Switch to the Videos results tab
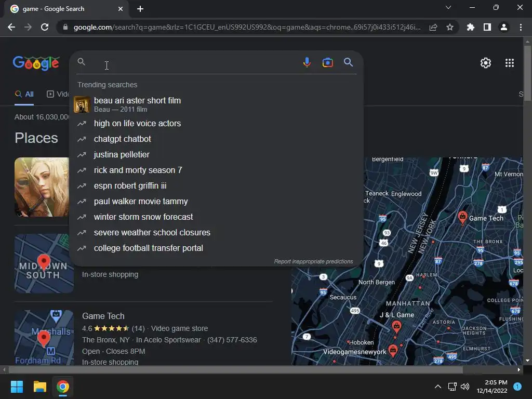 (x=58, y=95)
